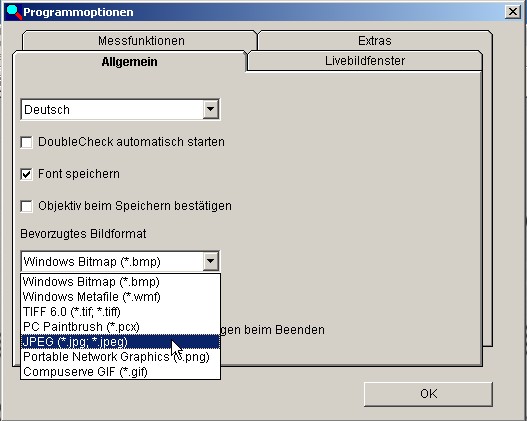Confirm settings with the OK button
The width and height of the screenshot is (527, 421).
pyautogui.click(x=429, y=393)
